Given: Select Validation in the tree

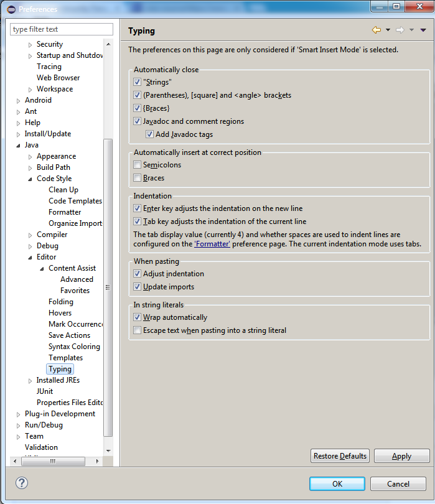Looking at the screenshot, I should coord(41,447).
